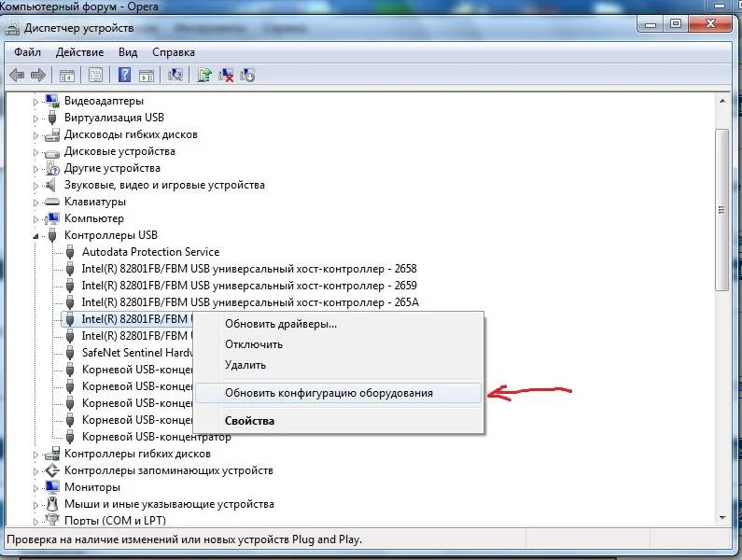Click Disable device icon with down arrow
The height and width of the screenshot is (560, 742).
[x=247, y=75]
